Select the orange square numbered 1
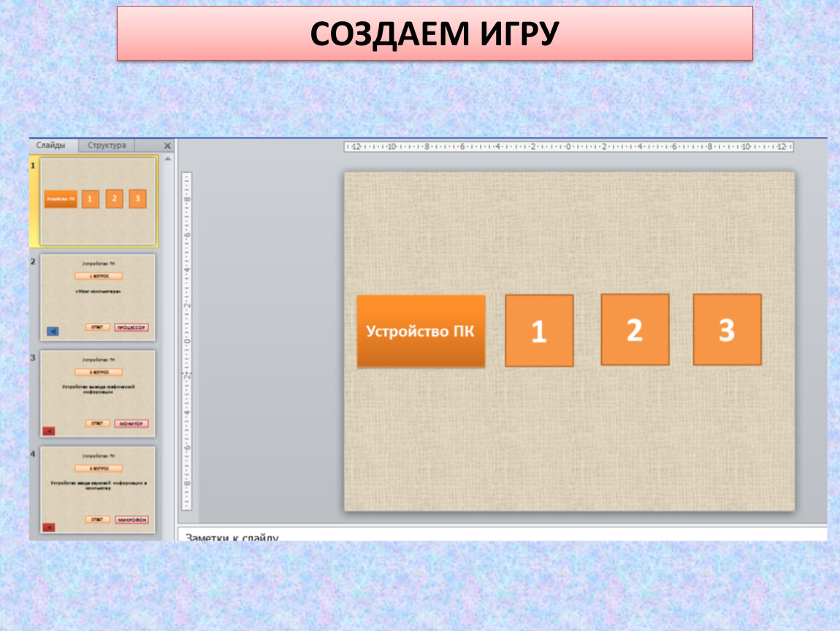This screenshot has height=631, width=840. tap(539, 330)
